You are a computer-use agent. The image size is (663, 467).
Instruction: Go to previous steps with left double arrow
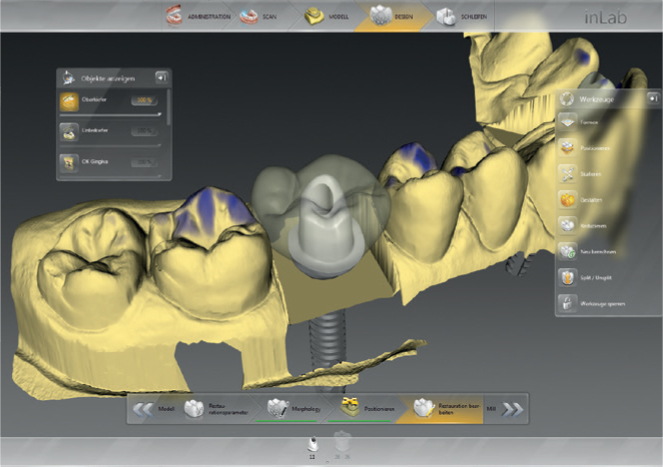point(144,408)
